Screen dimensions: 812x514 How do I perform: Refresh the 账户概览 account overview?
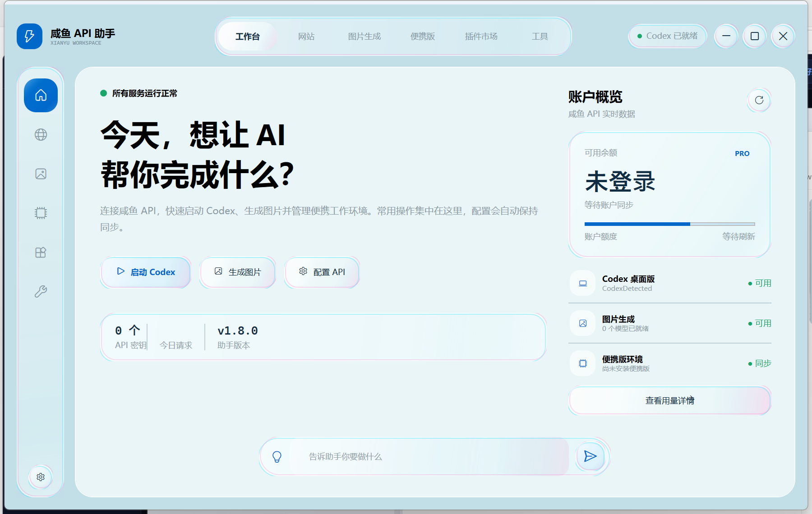(759, 100)
